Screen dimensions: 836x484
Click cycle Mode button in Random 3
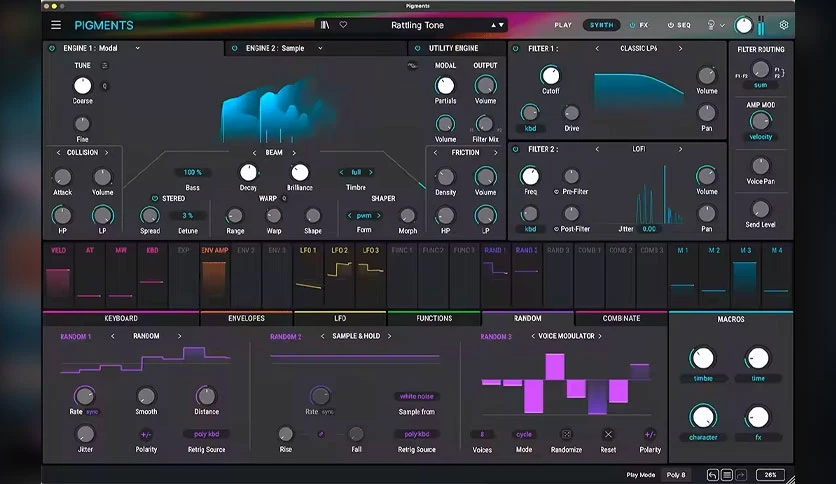point(524,434)
